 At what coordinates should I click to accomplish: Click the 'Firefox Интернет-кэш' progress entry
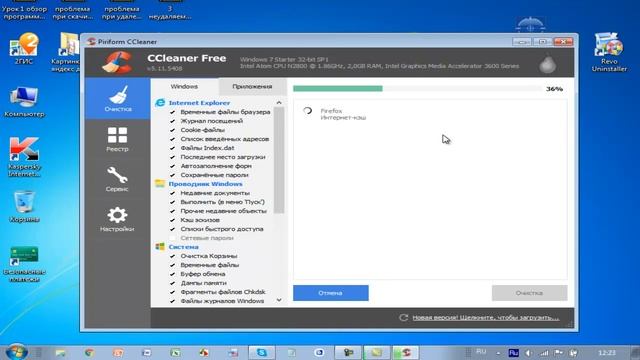point(335,114)
